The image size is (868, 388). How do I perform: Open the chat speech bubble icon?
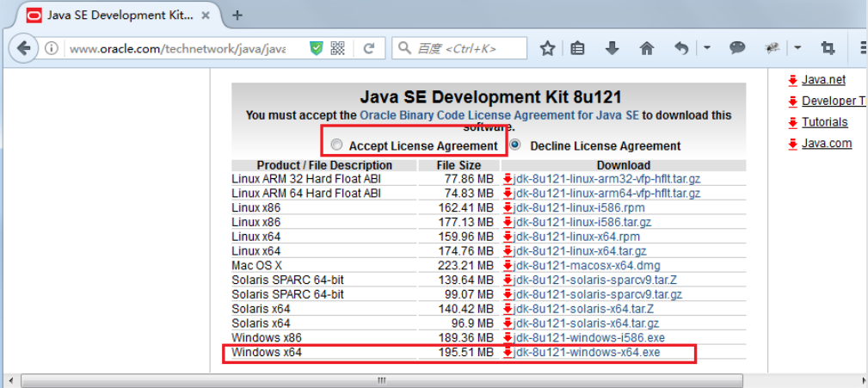(737, 48)
